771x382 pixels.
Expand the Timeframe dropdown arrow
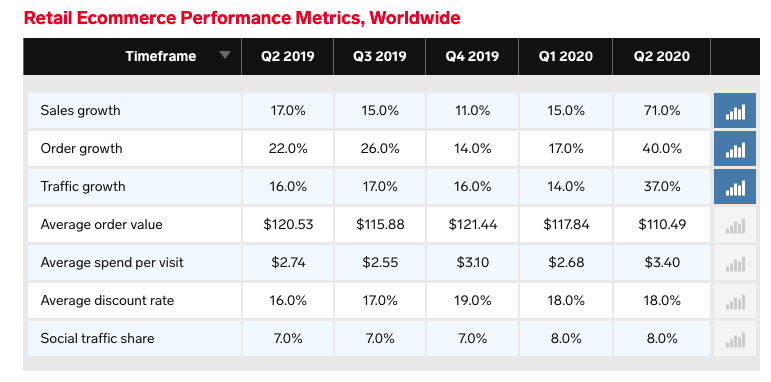click(225, 55)
